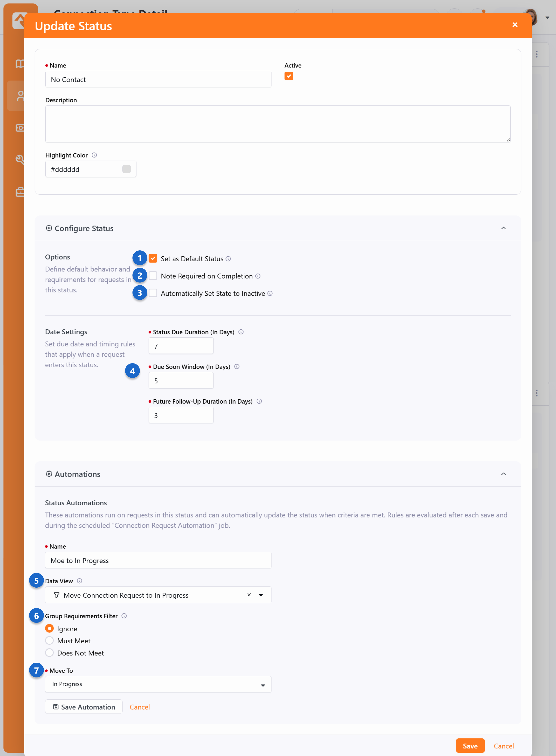
Task: Check Automatically Set State to Inactive
Action: pos(153,293)
